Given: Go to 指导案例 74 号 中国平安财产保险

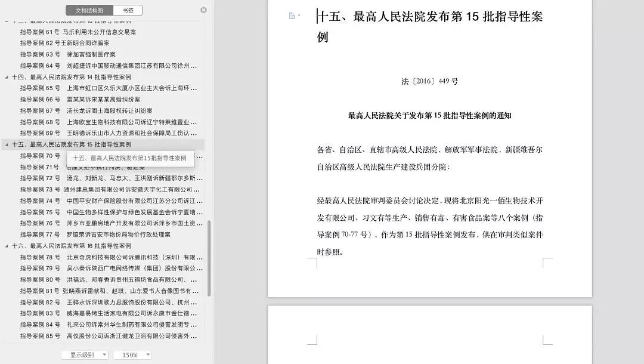Looking at the screenshot, I should 112,201.
